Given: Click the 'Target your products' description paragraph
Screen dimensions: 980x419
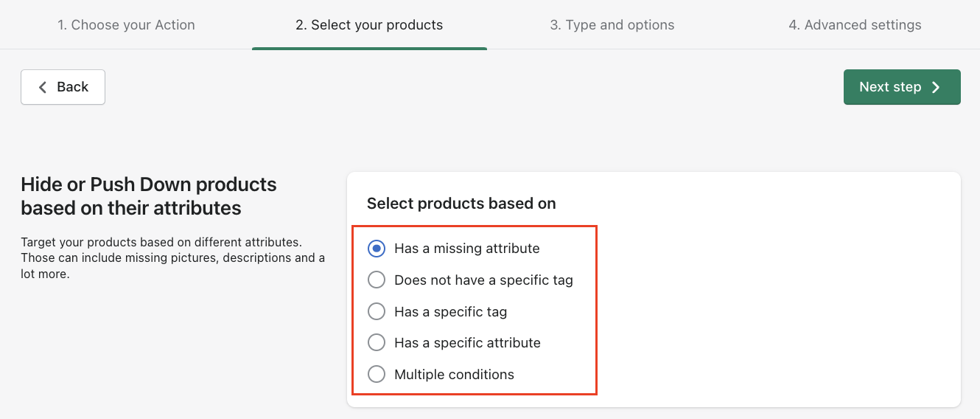Looking at the screenshot, I should point(172,258).
